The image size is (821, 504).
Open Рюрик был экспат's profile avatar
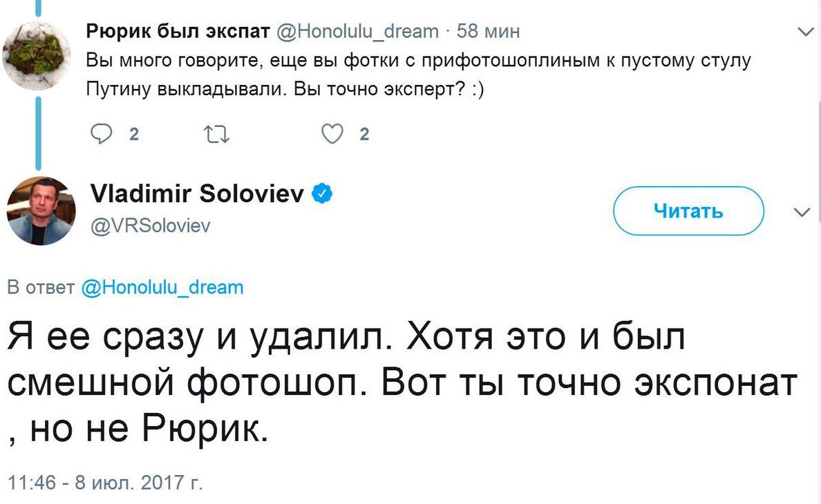point(37,56)
